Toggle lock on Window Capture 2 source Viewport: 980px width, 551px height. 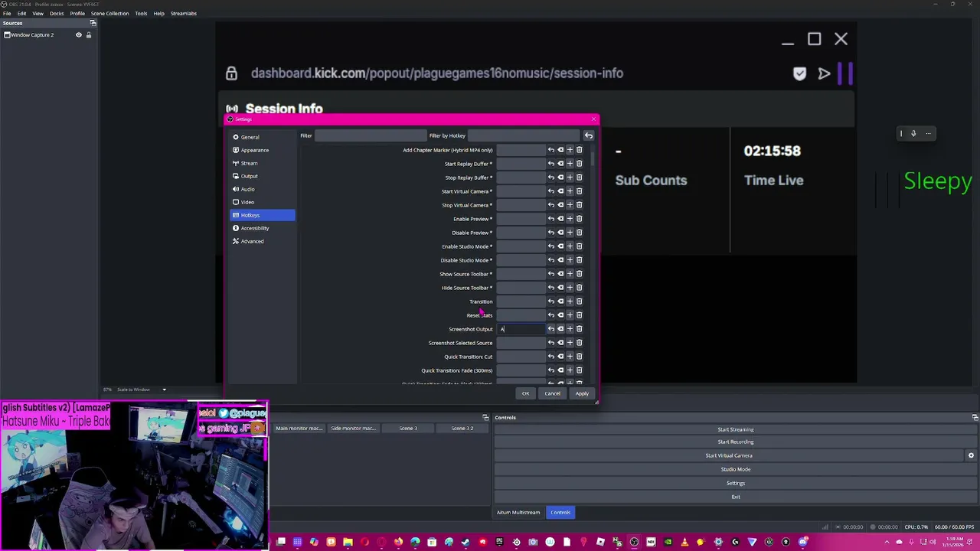point(88,35)
